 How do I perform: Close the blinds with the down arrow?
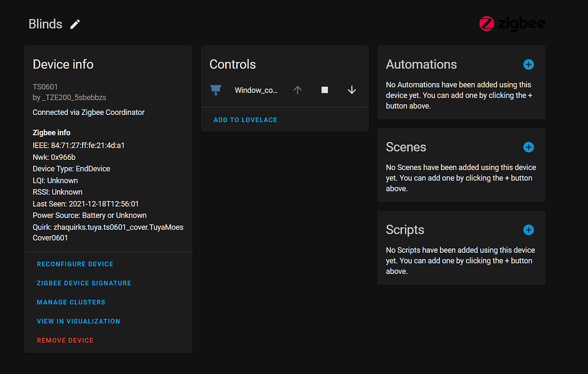(x=352, y=90)
